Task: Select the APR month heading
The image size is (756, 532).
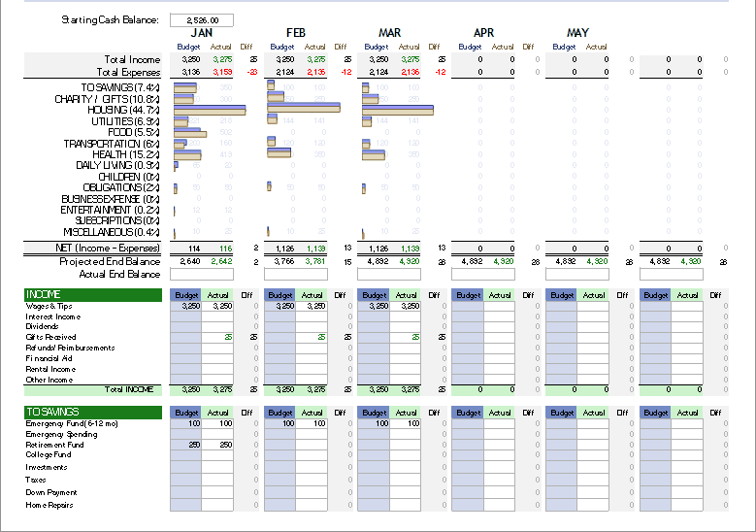Action: (x=483, y=33)
